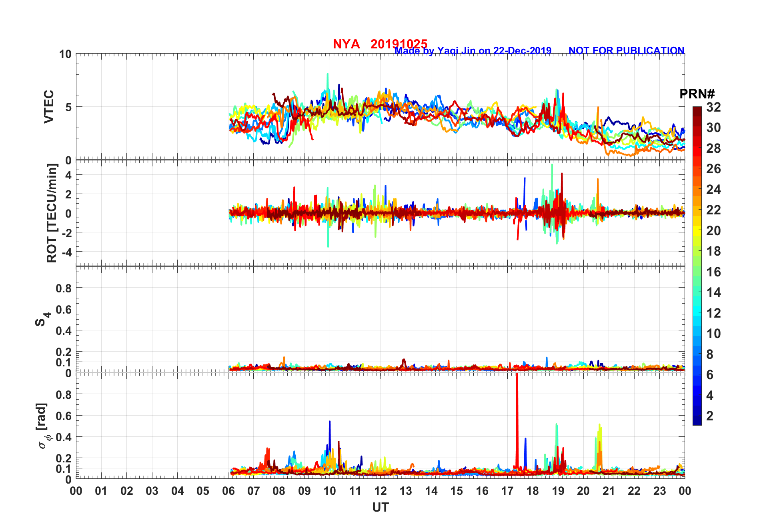Click the plot title 'NYA 20191025'

point(380,44)
